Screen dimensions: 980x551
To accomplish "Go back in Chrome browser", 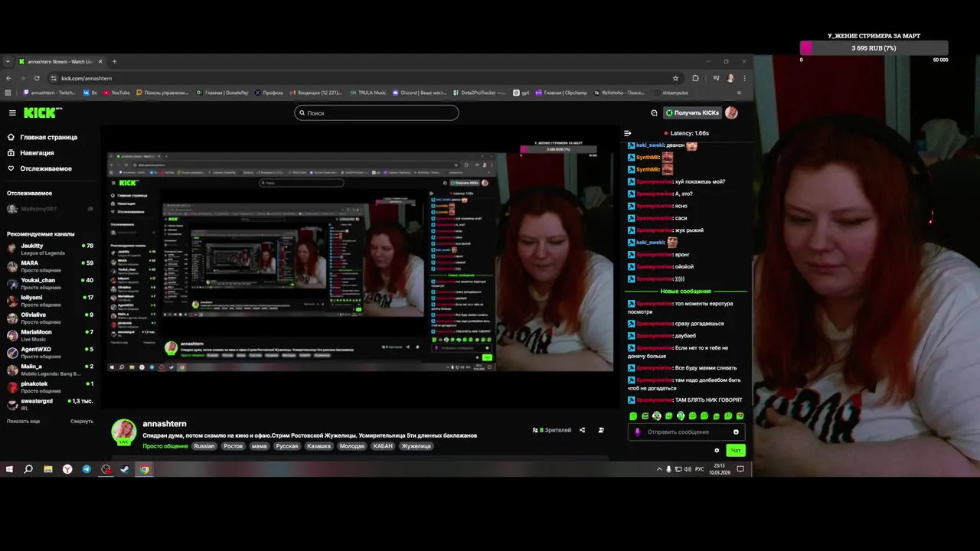I will click(x=9, y=78).
